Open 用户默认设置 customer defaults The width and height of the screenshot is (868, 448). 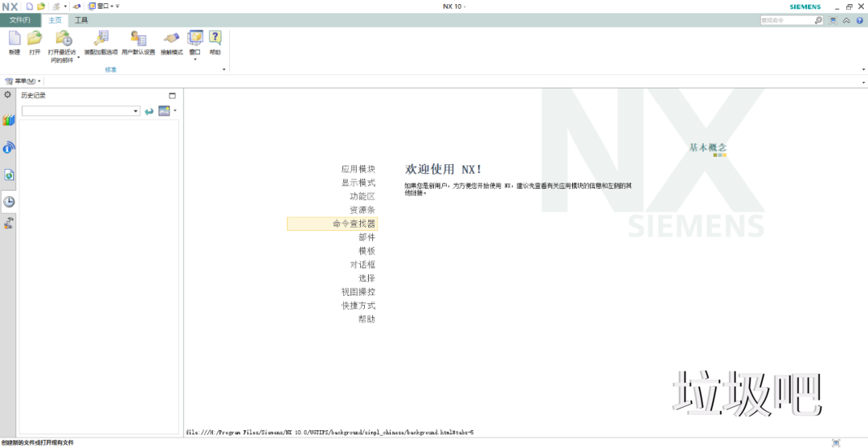[138, 39]
